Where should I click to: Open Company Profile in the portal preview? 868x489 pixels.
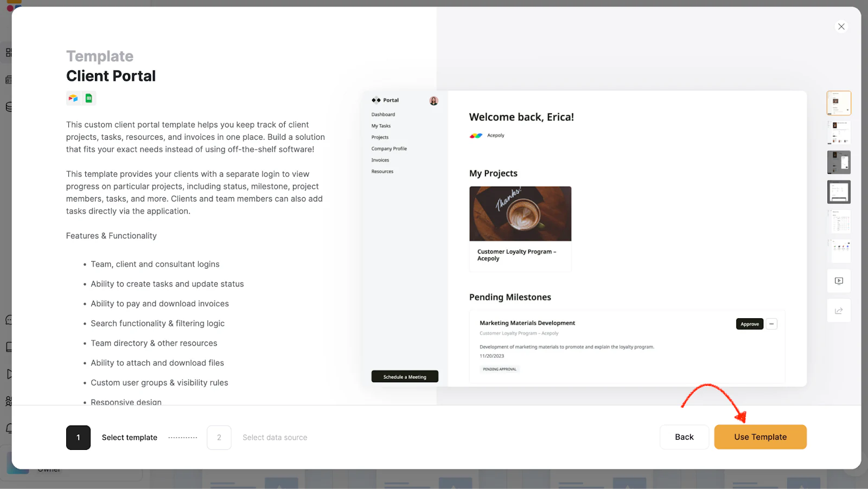click(x=389, y=149)
